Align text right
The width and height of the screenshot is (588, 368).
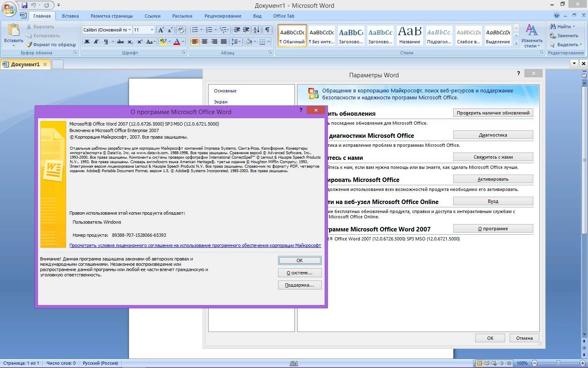(x=214, y=42)
